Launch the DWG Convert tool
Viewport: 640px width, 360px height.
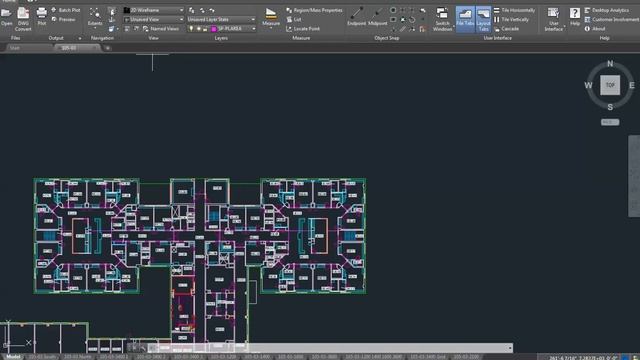(23, 19)
